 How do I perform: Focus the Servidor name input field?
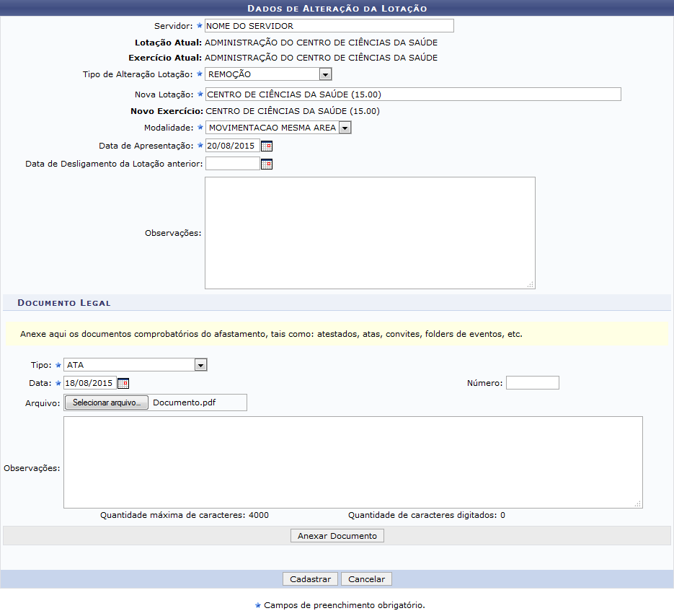coord(329,26)
